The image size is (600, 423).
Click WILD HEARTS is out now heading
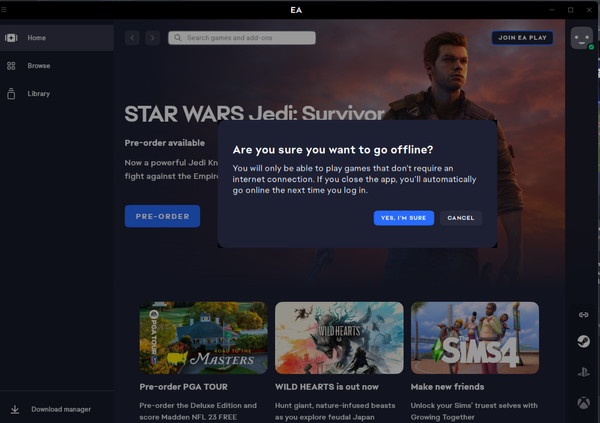pyautogui.click(x=327, y=387)
